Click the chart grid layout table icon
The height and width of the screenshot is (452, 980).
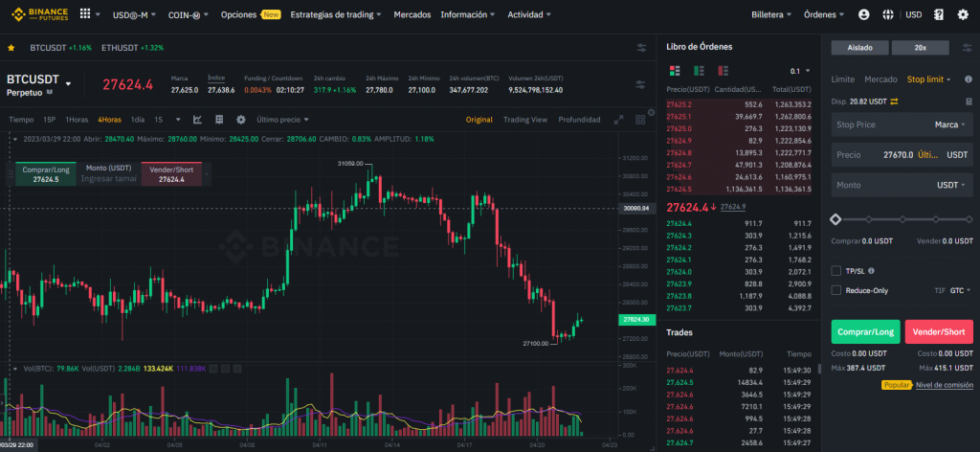[219, 120]
